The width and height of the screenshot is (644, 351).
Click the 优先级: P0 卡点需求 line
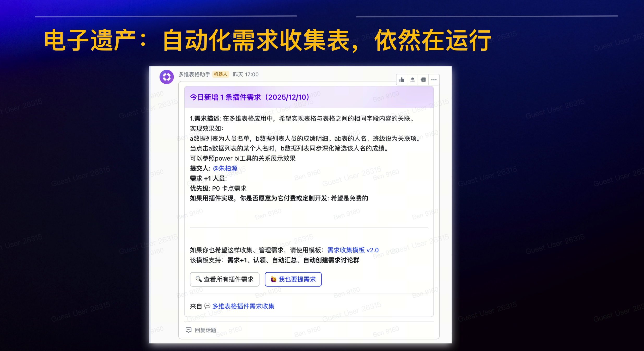tap(218, 188)
